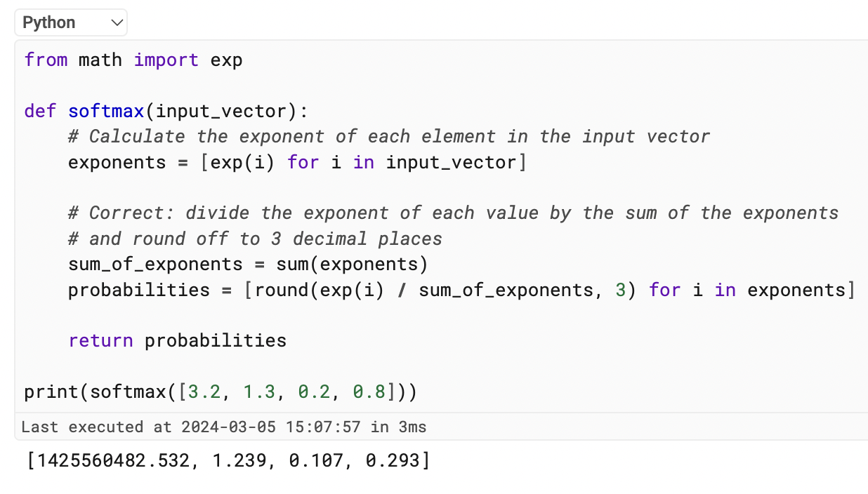Select the value 3.2 in the print call
This screenshot has height=494, width=868.
pos(203,392)
